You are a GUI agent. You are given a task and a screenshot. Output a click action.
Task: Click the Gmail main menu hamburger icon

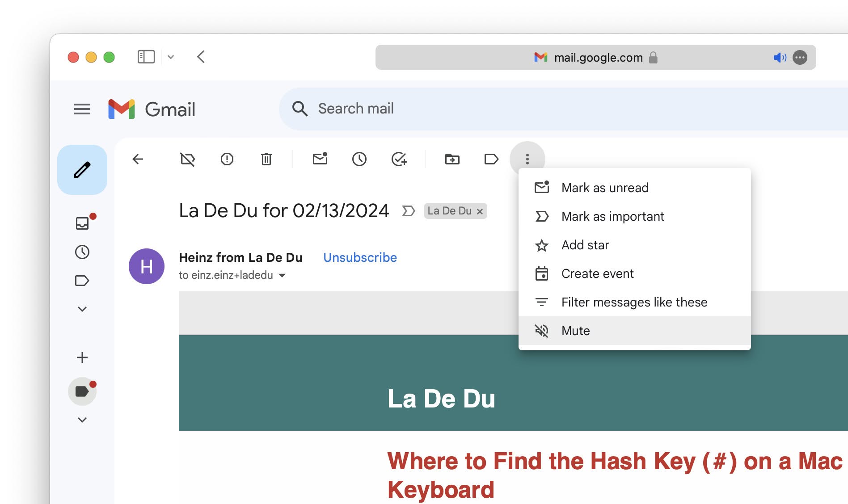coord(82,109)
